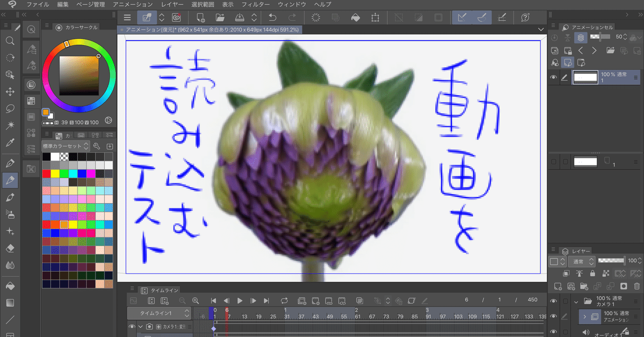644x337 pixels.
Task: Lock the current layer in the Layer palette
Action: pyautogui.click(x=592, y=274)
